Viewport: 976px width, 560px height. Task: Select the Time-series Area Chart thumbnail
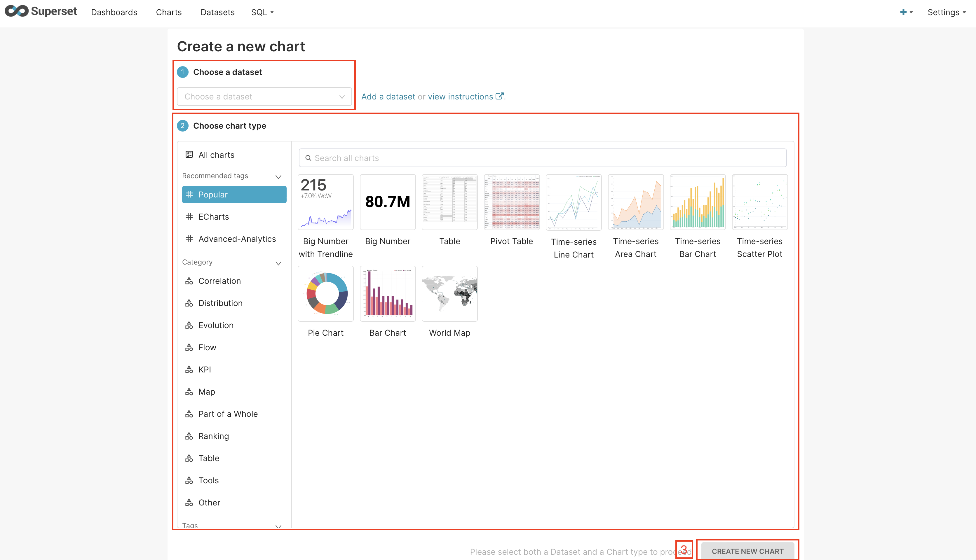tap(636, 202)
